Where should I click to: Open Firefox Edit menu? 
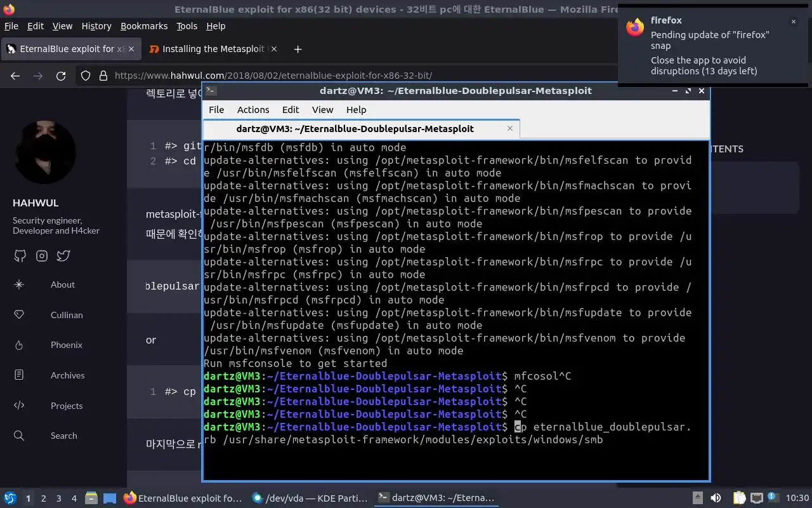[x=36, y=26]
